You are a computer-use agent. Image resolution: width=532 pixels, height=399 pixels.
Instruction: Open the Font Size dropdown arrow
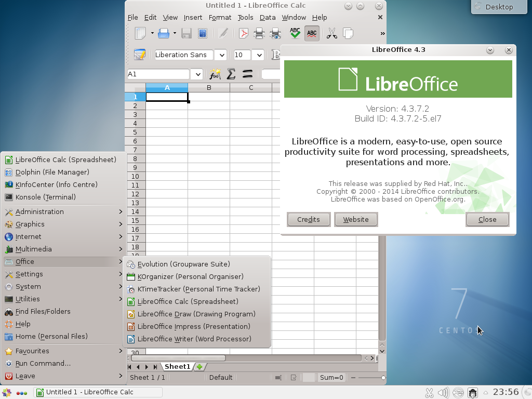coord(259,55)
